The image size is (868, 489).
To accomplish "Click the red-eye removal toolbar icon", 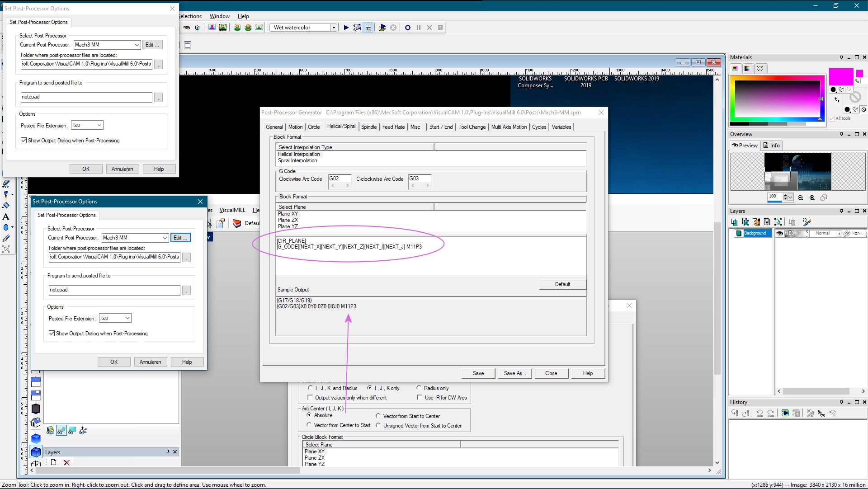I will [x=186, y=28].
